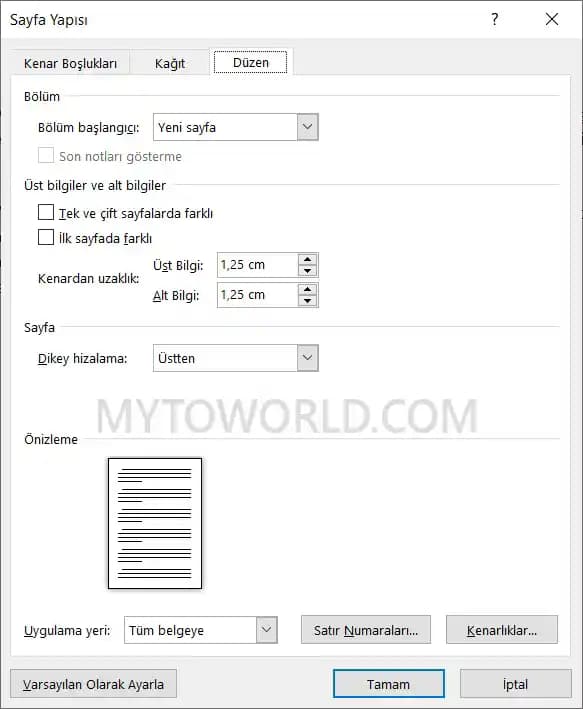Open Satır Numaraları settings
The width and height of the screenshot is (583, 709).
coord(366,630)
